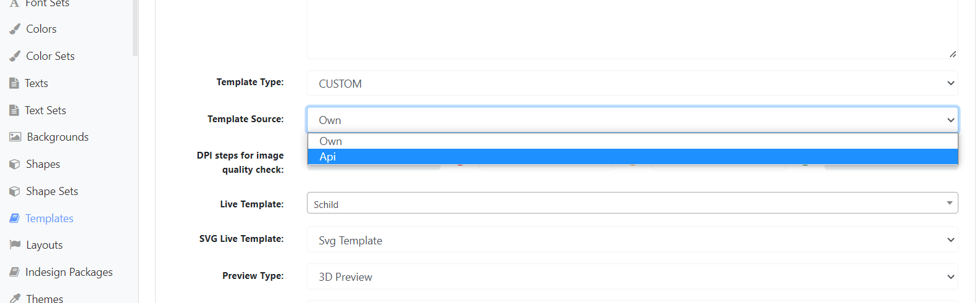
Task: Choose the Own option in list
Action: (x=632, y=141)
